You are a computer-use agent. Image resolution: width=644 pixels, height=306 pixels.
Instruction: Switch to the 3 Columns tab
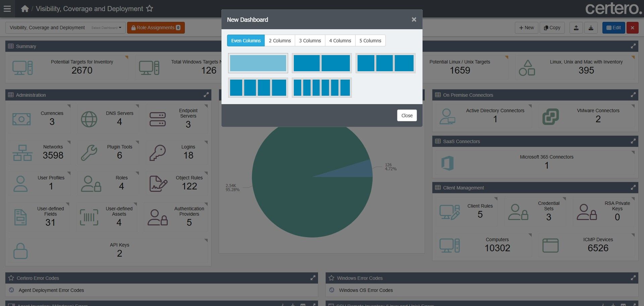coord(310,41)
